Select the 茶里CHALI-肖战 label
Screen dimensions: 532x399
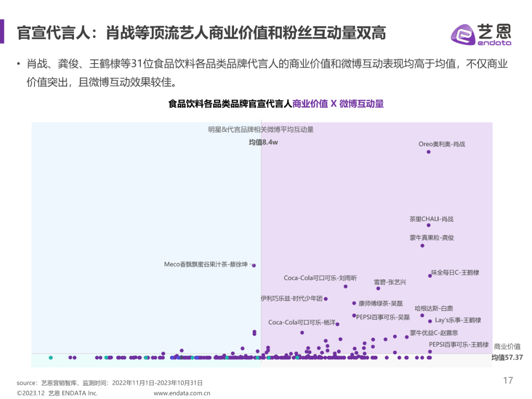[431, 219]
